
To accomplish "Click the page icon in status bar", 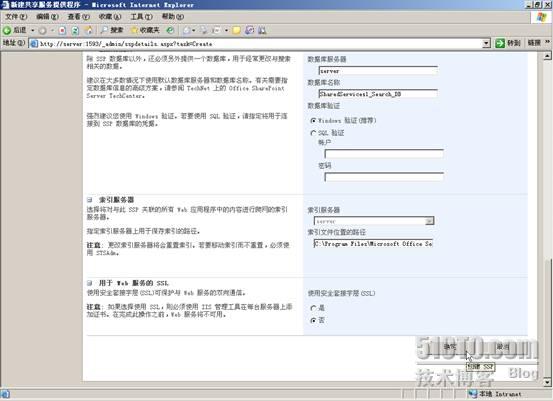I will 5,394.
